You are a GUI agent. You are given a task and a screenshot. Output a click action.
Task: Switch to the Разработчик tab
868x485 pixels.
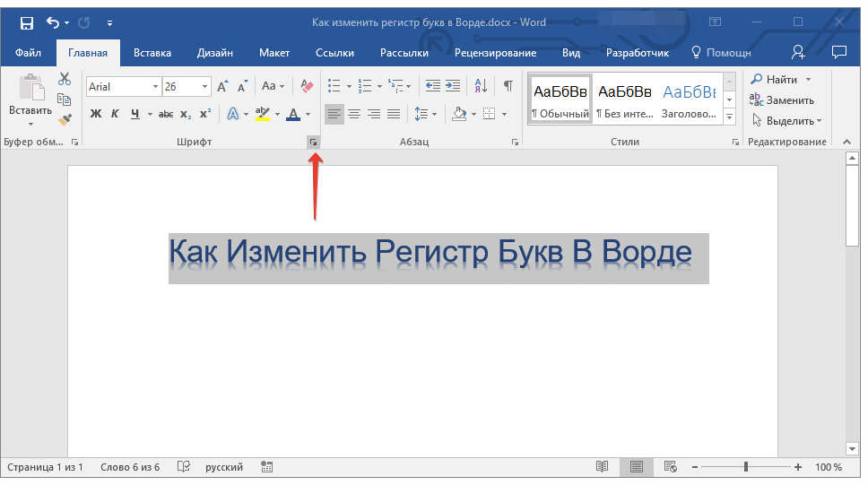point(638,53)
